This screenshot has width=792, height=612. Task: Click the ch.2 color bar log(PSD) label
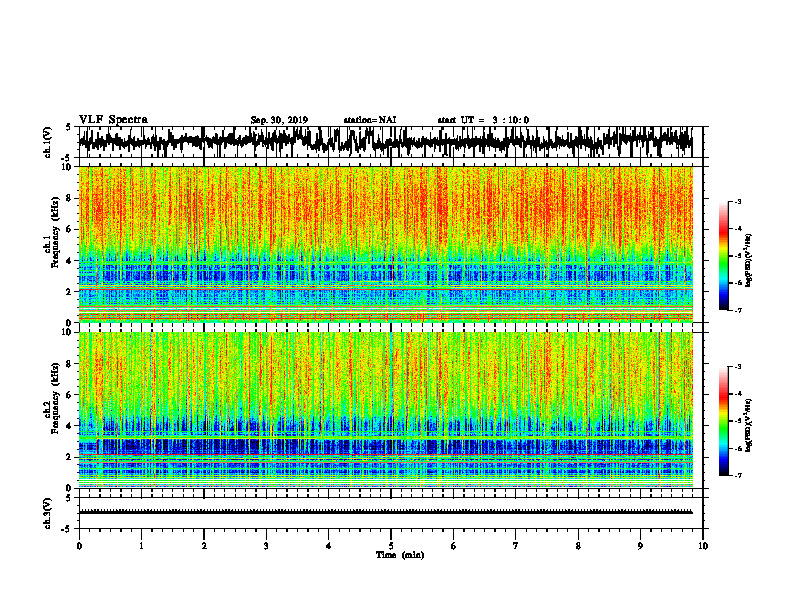point(748,425)
